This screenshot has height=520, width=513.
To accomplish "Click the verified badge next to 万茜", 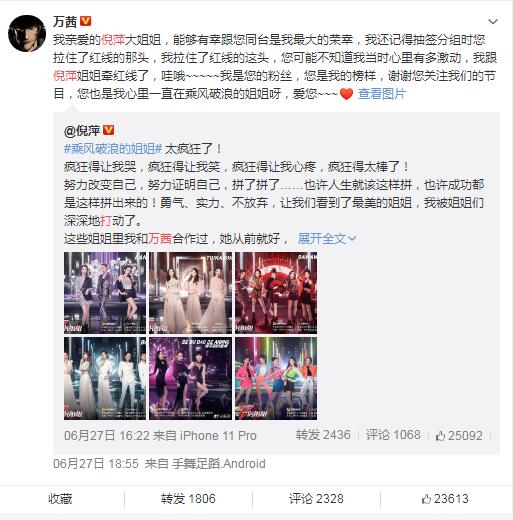I will 86,21.
